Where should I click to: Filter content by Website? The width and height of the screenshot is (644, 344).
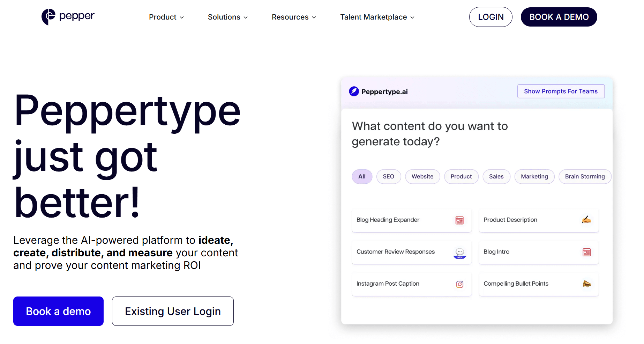422,177
